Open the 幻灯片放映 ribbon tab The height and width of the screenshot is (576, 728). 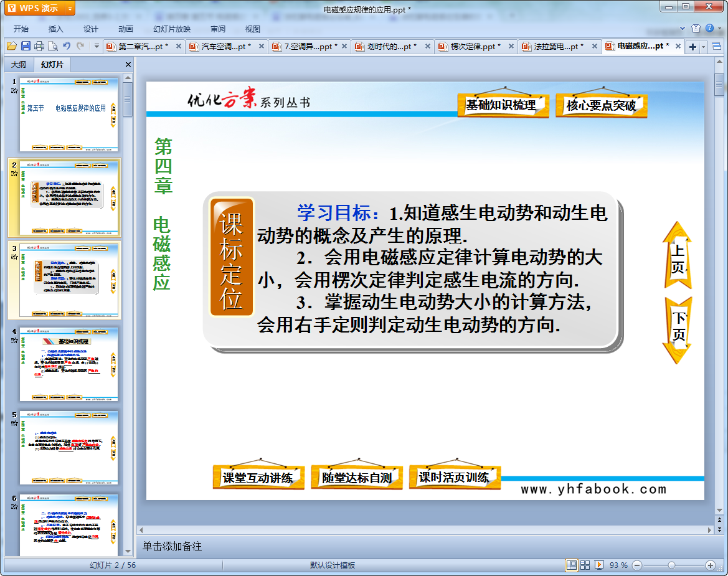(x=172, y=29)
